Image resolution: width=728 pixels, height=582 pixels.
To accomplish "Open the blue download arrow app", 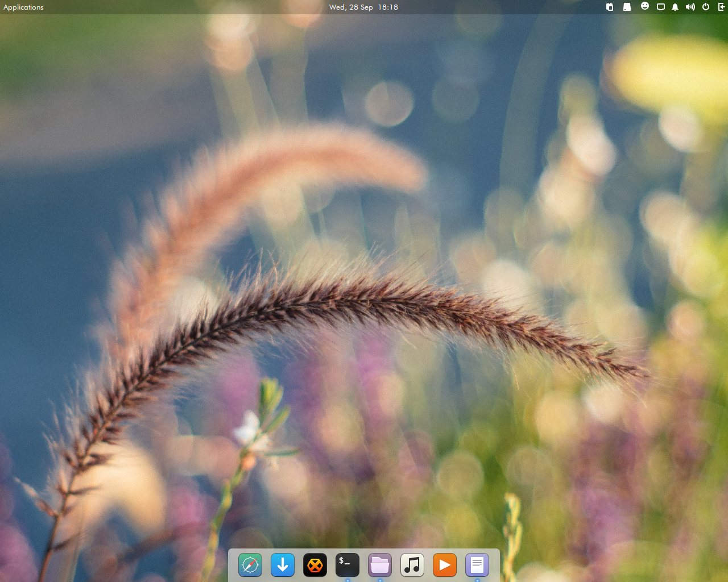I will (x=283, y=565).
